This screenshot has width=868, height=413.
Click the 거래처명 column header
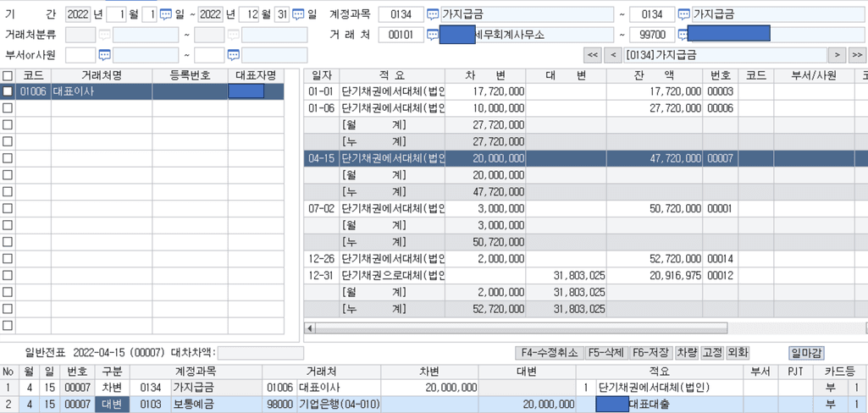[102, 75]
